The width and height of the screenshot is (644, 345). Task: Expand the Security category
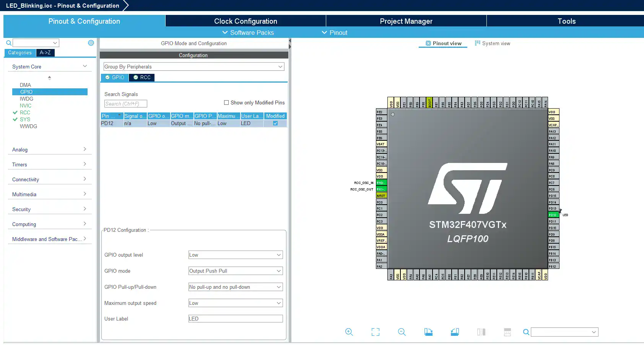pyautogui.click(x=50, y=209)
